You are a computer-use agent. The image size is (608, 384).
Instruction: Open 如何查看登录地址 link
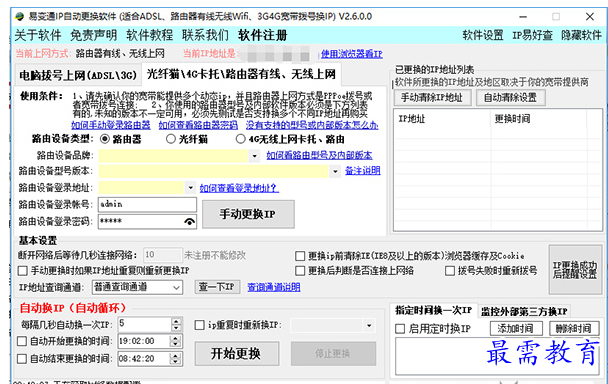point(239,188)
